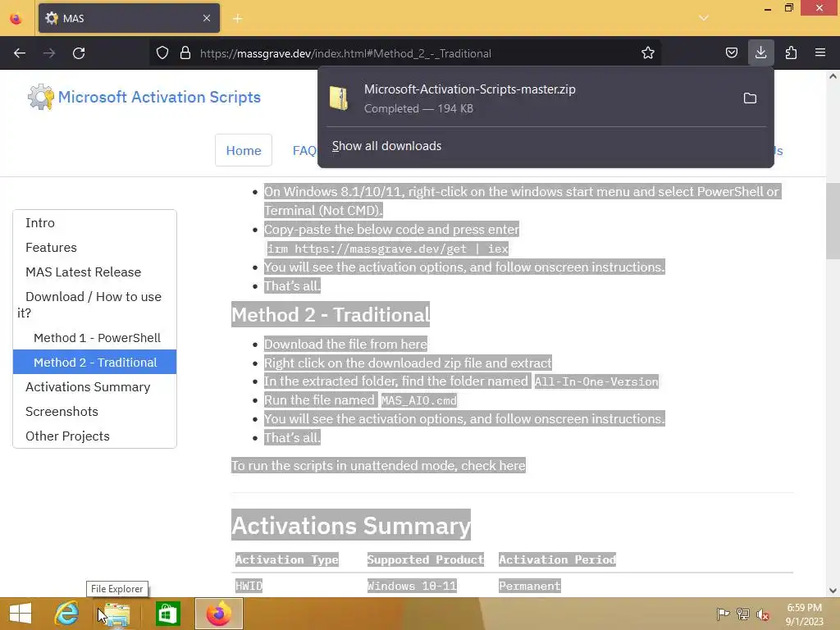Image resolution: width=840 pixels, height=630 pixels.
Task: Open the extensions puzzle icon
Action: click(x=791, y=53)
